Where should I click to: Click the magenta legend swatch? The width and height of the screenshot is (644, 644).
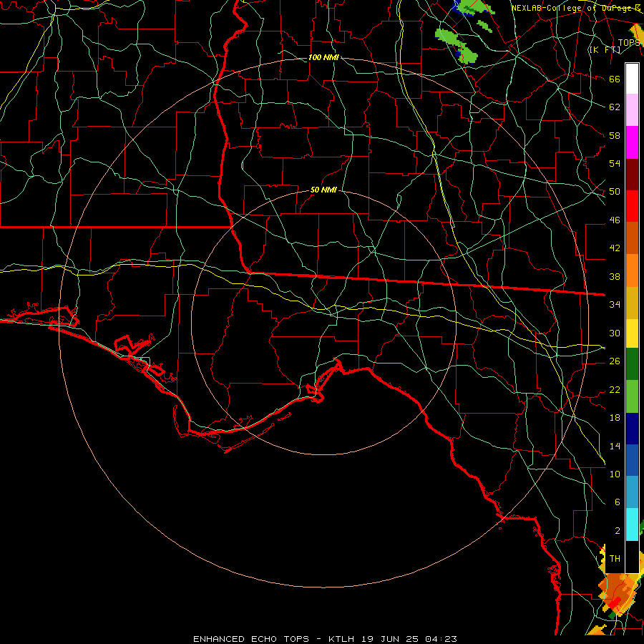point(632,142)
